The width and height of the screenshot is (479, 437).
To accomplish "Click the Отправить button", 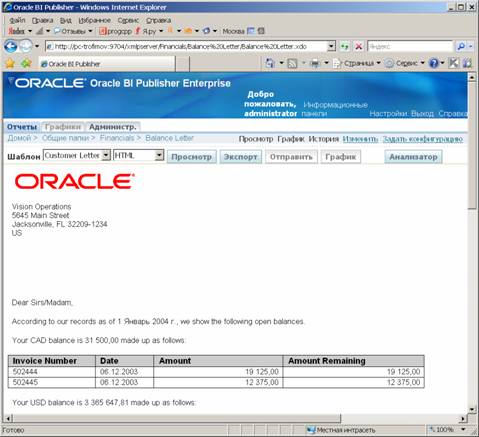I will coord(291,157).
